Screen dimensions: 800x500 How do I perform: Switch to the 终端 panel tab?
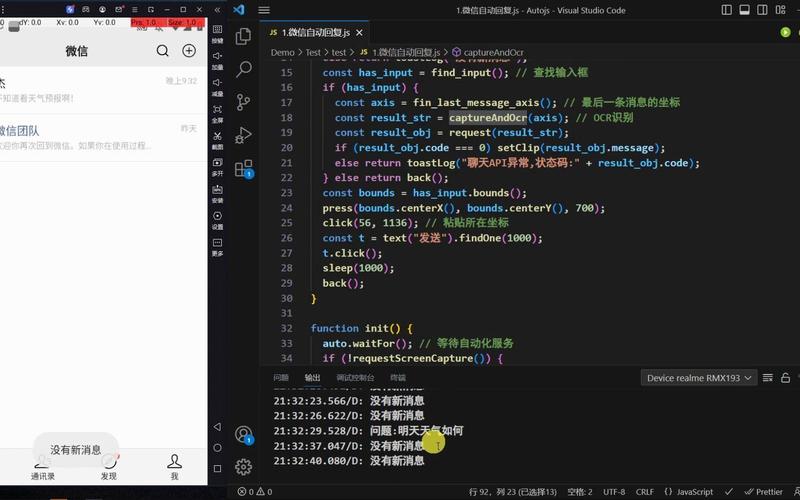coord(398,378)
